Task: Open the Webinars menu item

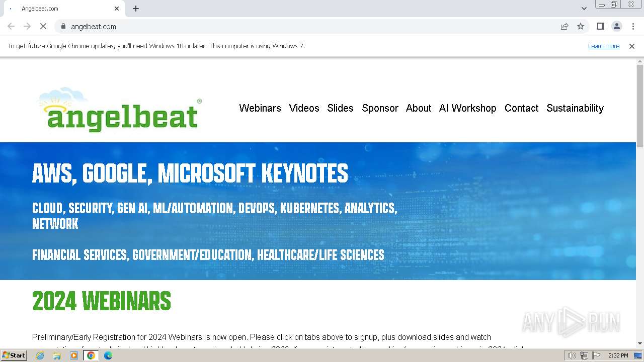Action: click(260, 108)
